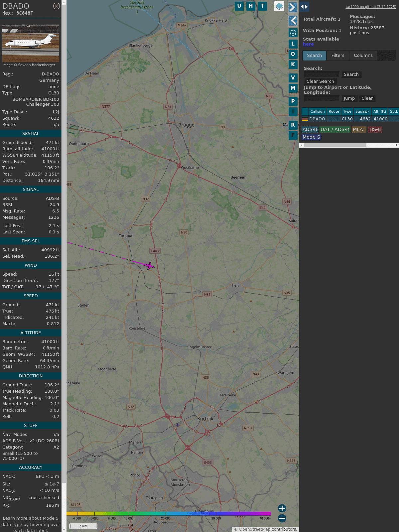The height and width of the screenshot is (532, 399).
Task: Toggle the V map button
Action: [293, 78]
